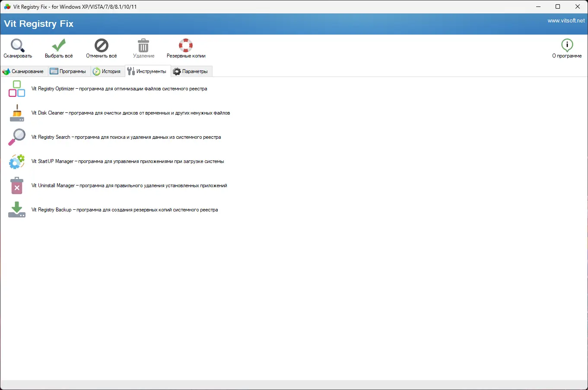This screenshot has height=390, width=588.
Task: Open the История tab
Action: 107,71
